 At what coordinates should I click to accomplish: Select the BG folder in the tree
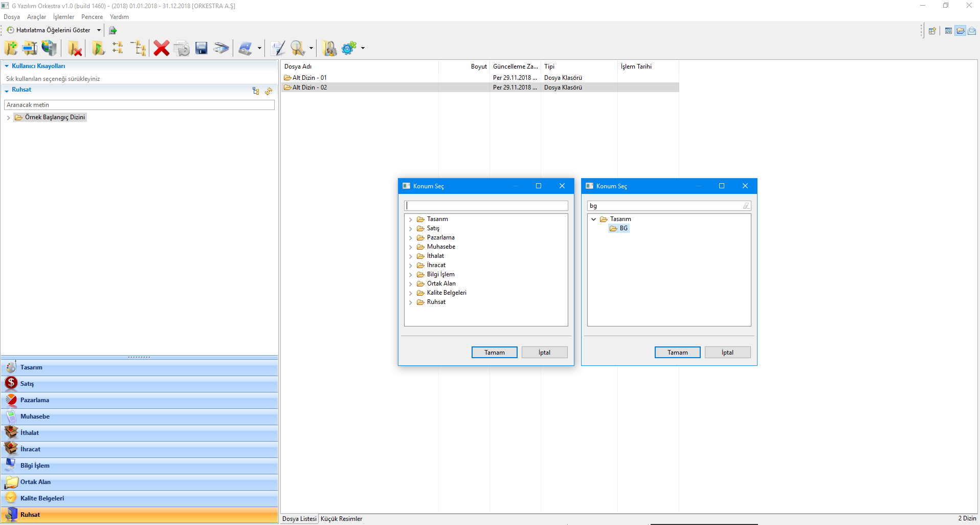pos(623,228)
